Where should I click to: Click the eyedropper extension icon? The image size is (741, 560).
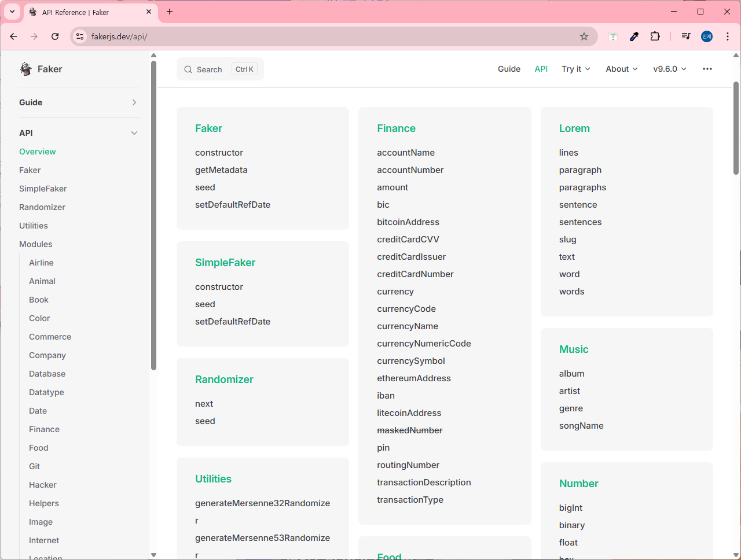[634, 36]
